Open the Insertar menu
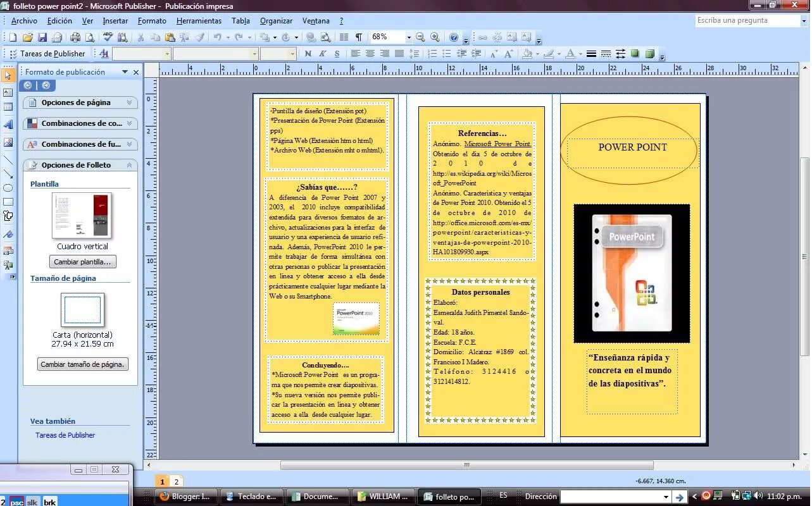 (x=115, y=21)
